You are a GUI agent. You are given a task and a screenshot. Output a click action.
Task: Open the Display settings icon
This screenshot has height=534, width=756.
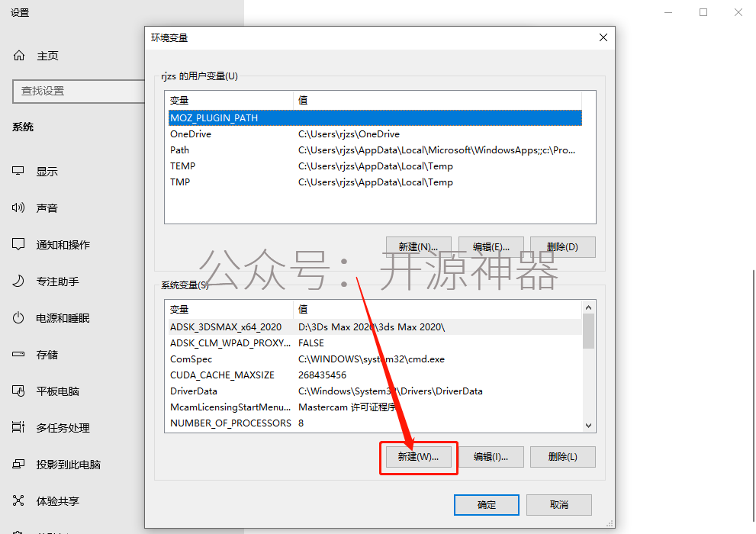click(19, 172)
